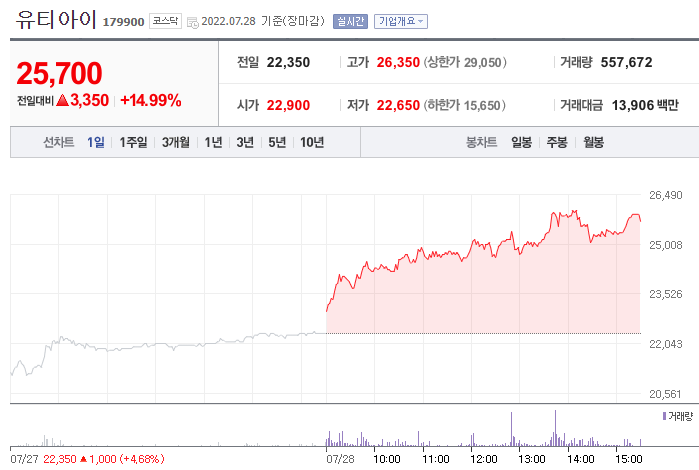Click the 25,008 axis label
The image size is (699, 470).
point(666,245)
